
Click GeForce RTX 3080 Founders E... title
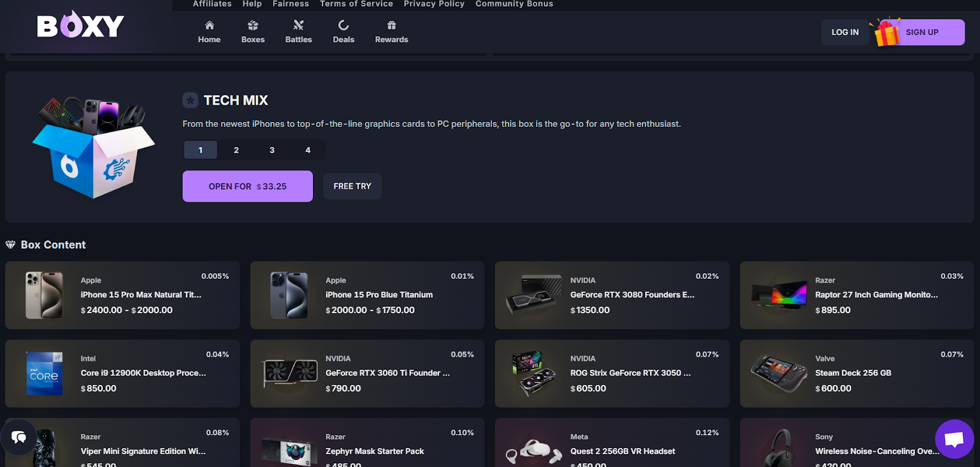(632, 295)
